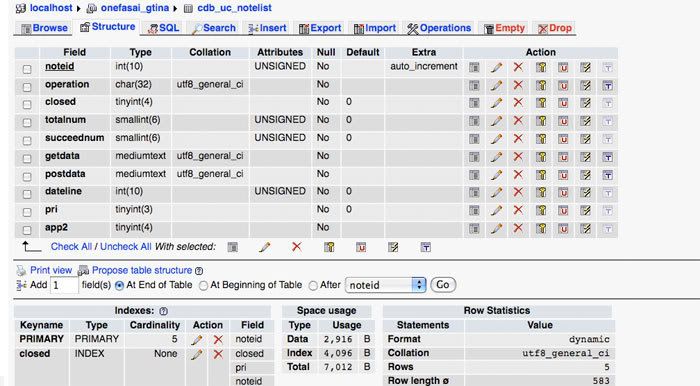Viewport: 700px width, 386px height.
Task: Tick the operation field checkbox
Action: (27, 87)
